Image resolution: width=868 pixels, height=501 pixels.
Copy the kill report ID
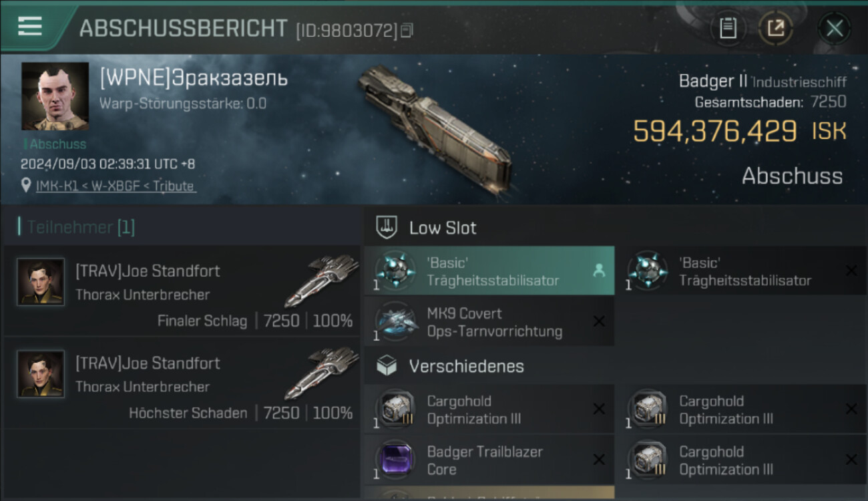tap(407, 30)
